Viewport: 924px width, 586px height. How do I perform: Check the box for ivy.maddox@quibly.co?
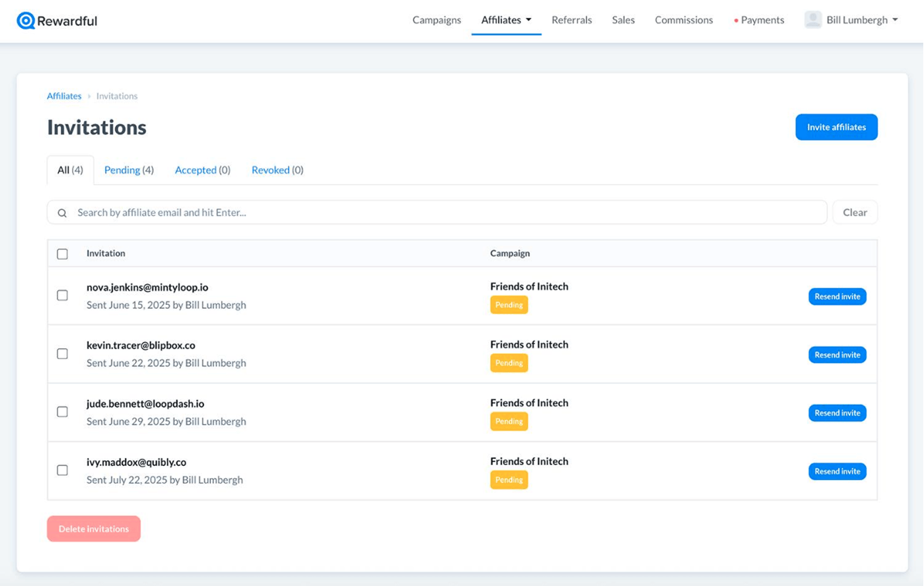[x=62, y=471]
